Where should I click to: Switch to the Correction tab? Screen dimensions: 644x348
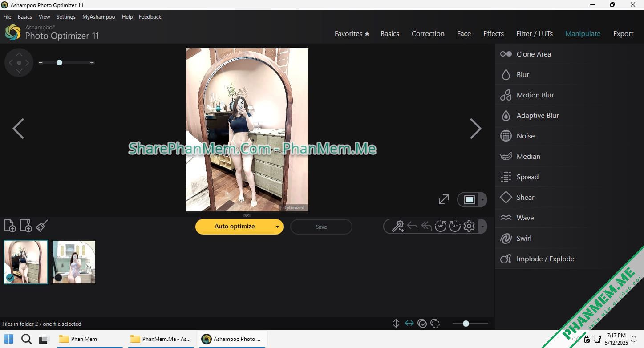428,34
